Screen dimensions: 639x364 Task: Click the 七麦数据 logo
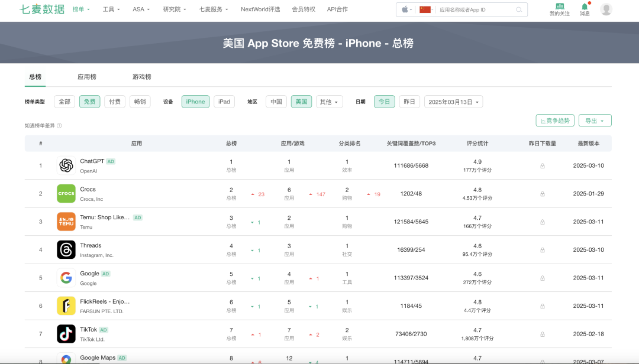click(x=42, y=9)
